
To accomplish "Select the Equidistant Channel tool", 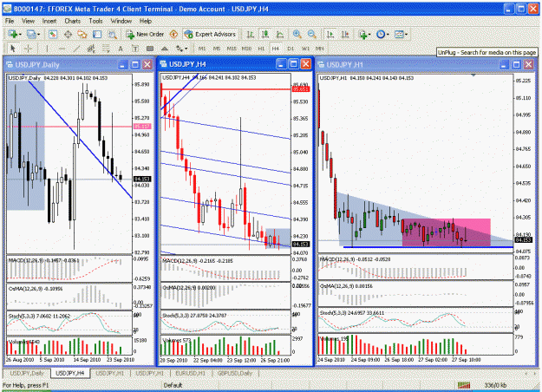I will point(91,49).
